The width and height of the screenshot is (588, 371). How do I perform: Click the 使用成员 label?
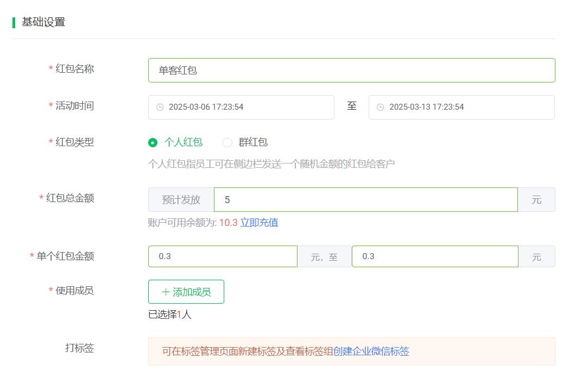pos(74,291)
